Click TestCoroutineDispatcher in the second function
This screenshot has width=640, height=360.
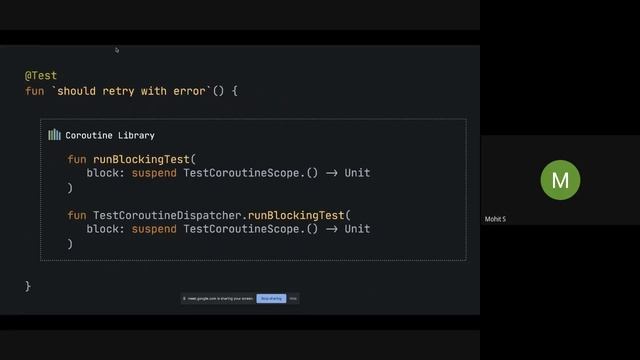tap(167, 215)
